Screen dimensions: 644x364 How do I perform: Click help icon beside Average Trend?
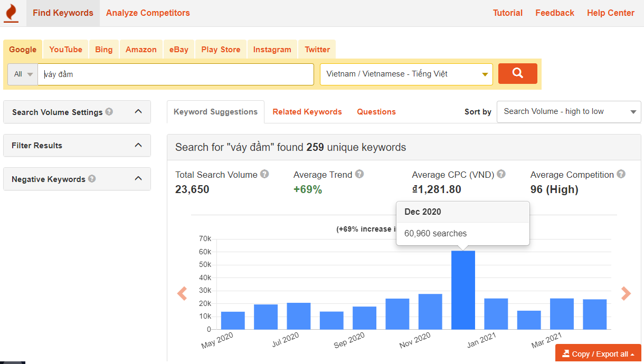click(x=359, y=174)
